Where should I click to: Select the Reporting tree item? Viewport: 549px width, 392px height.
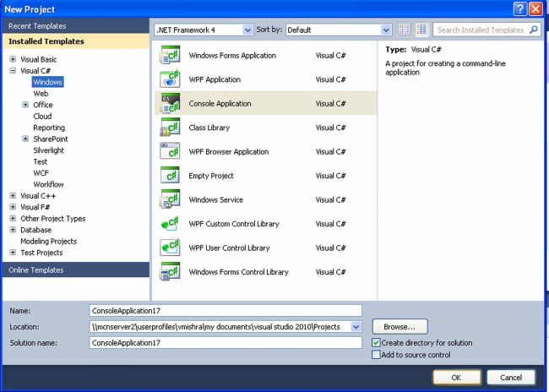pyautogui.click(x=49, y=128)
